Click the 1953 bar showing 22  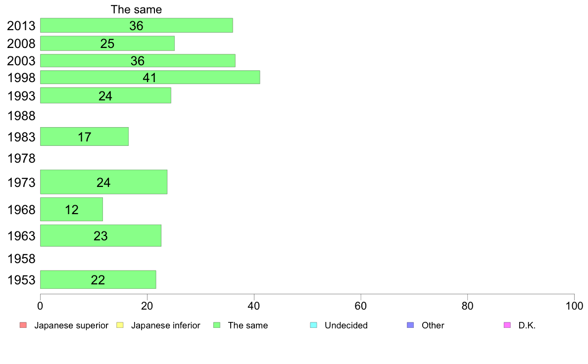(x=98, y=279)
